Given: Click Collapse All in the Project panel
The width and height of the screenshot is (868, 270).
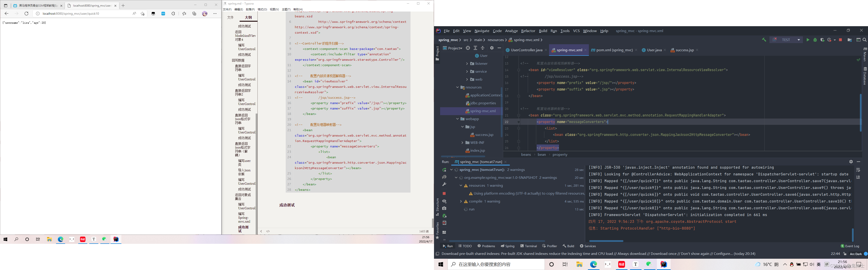Looking at the screenshot, I should 483,48.
